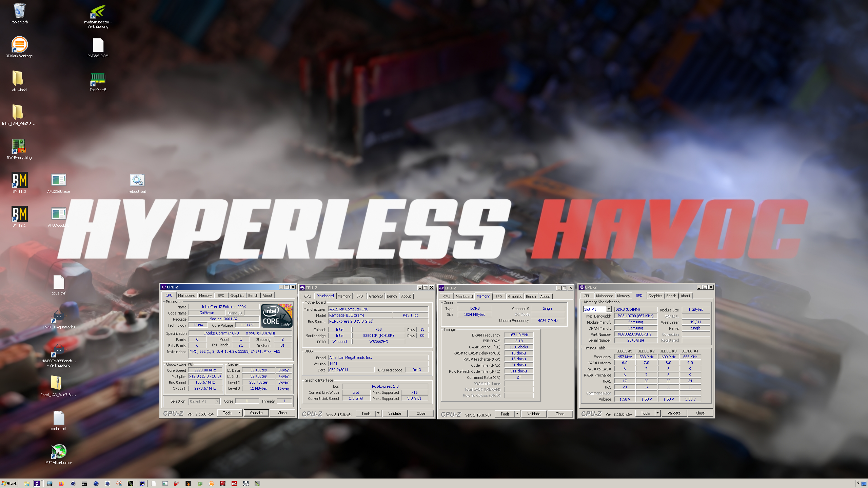The height and width of the screenshot is (488, 868).
Task: Click the CPU-Z taskbar icon
Action: [37, 484]
